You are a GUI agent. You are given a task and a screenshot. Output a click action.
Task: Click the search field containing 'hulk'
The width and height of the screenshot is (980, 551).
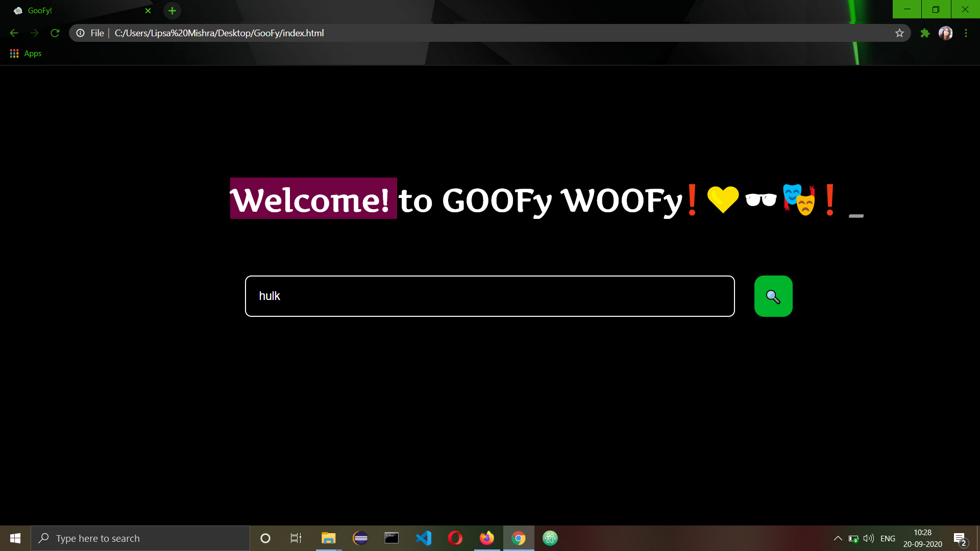coord(489,296)
